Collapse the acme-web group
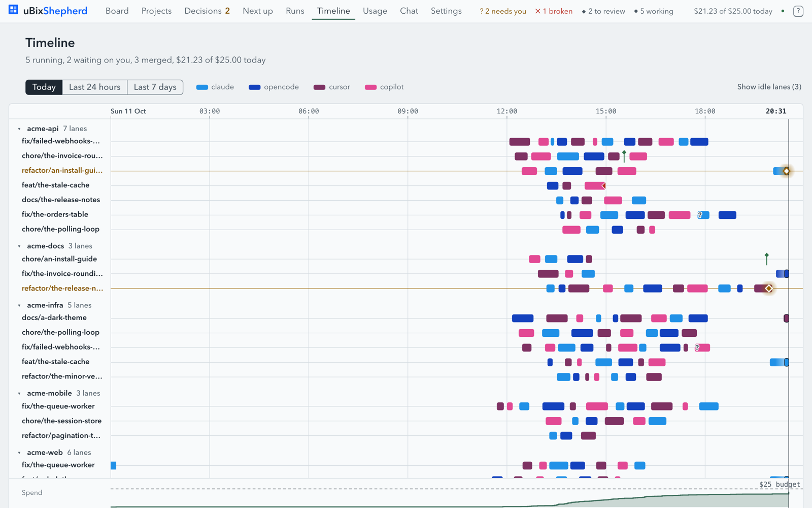This screenshot has height=508, width=812. [19, 453]
